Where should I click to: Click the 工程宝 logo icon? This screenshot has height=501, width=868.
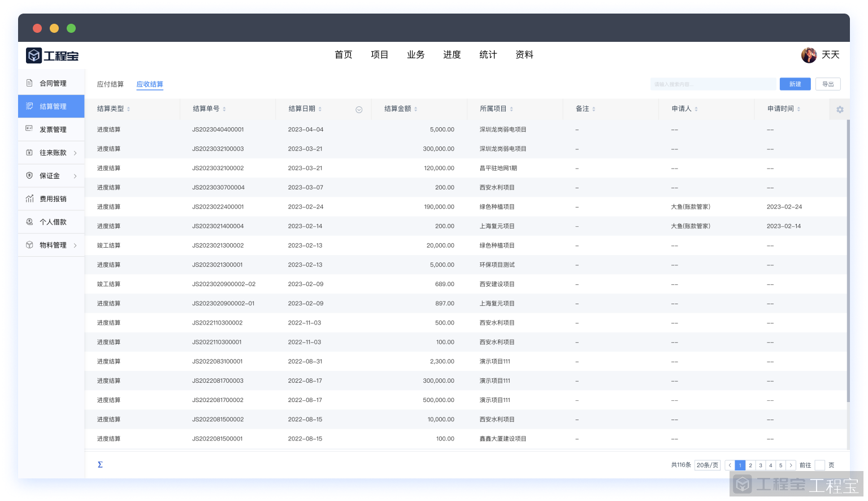point(34,55)
